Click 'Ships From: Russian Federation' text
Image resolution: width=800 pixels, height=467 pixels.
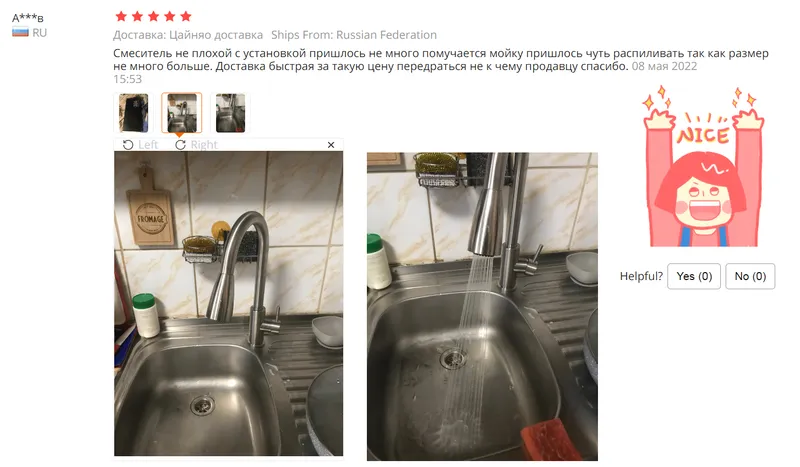(x=354, y=35)
